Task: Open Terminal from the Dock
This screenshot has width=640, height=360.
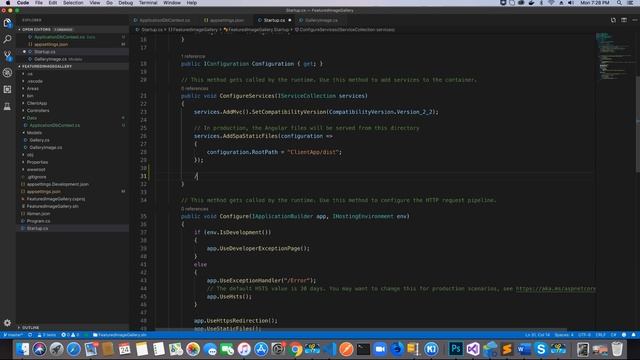Action: [x=363, y=349]
